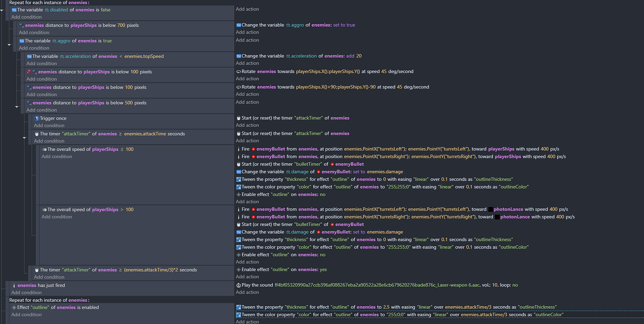Add condition under Trigger once
This screenshot has width=644, height=324.
pos(49,126)
